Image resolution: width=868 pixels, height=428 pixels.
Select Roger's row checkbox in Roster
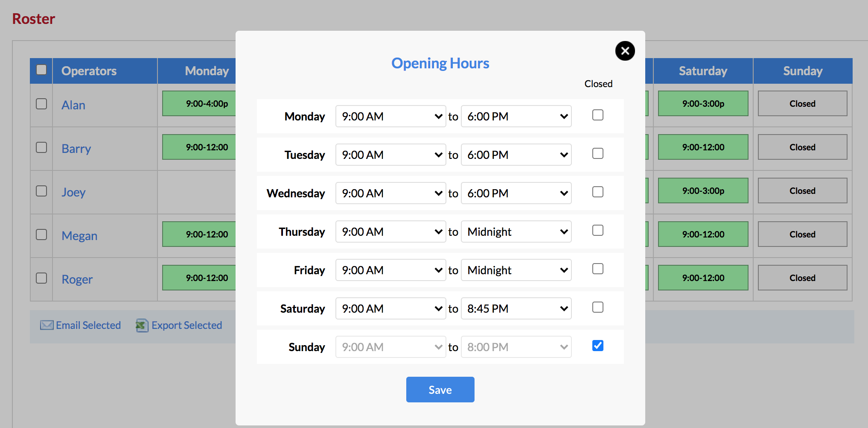[x=41, y=278]
